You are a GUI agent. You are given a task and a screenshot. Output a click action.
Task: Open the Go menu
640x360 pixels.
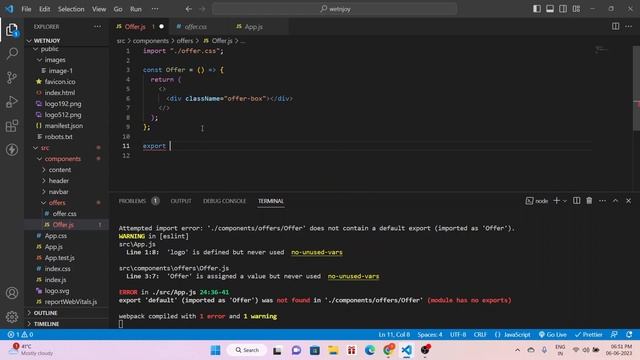tap(118, 9)
